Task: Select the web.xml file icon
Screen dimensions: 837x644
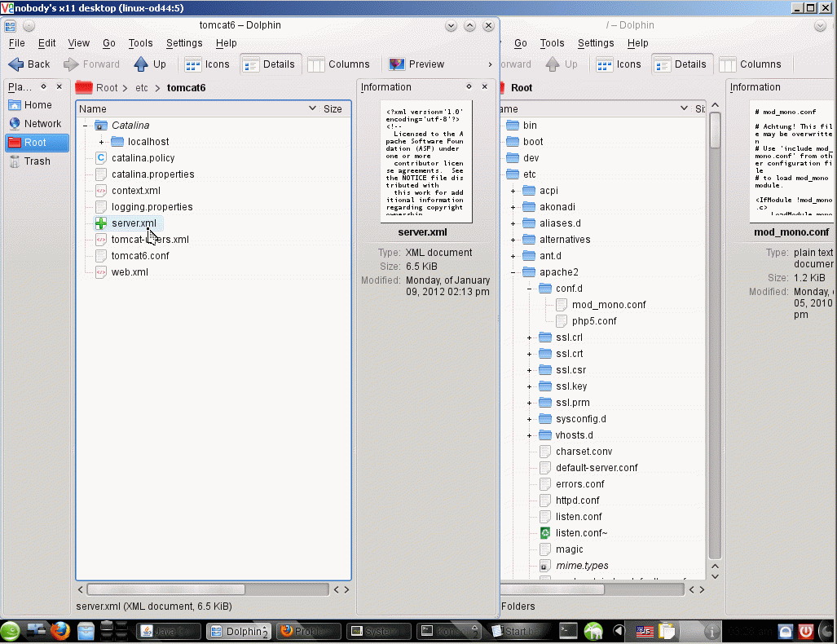Action: pos(101,272)
